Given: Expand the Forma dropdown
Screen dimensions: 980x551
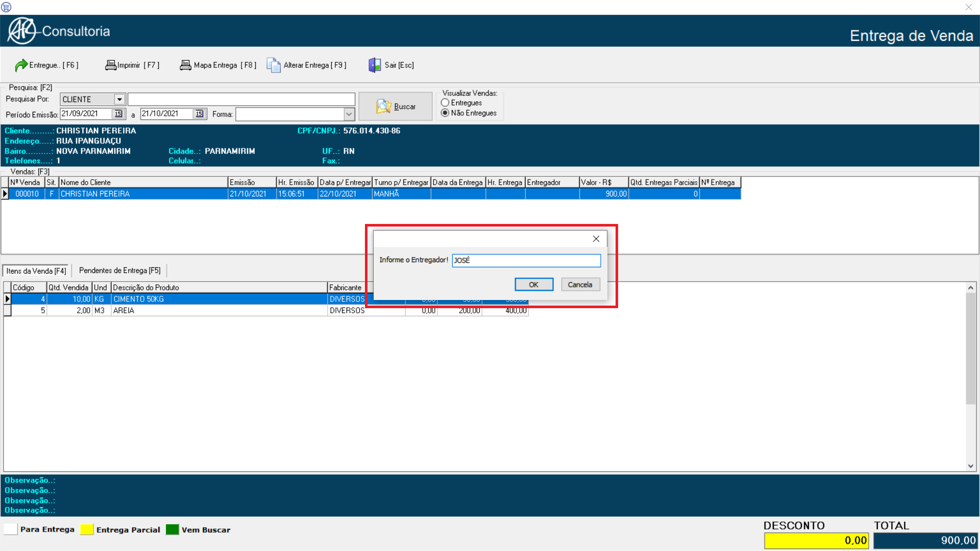Looking at the screenshot, I should pos(349,114).
